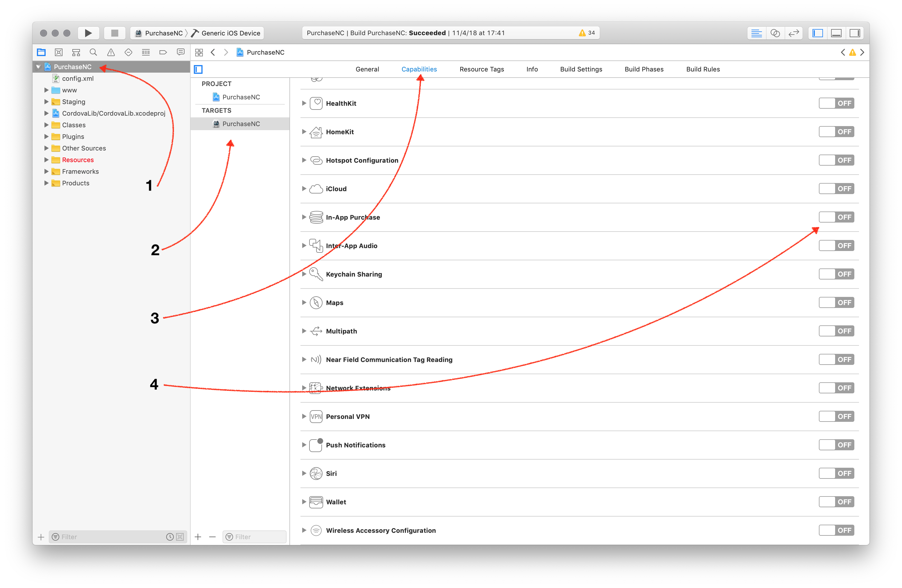Click the 34 warnings indicator in the activity bar
Viewport: 902px width, 588px height.
coord(587,33)
